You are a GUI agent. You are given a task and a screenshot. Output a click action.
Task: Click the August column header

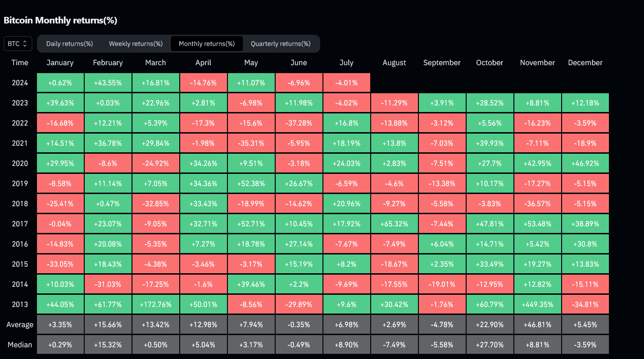click(394, 62)
